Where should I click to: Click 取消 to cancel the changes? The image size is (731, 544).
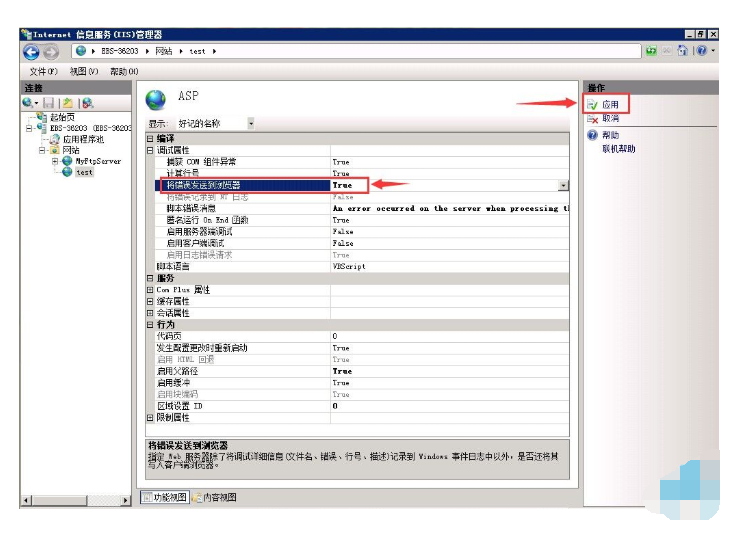point(610,118)
